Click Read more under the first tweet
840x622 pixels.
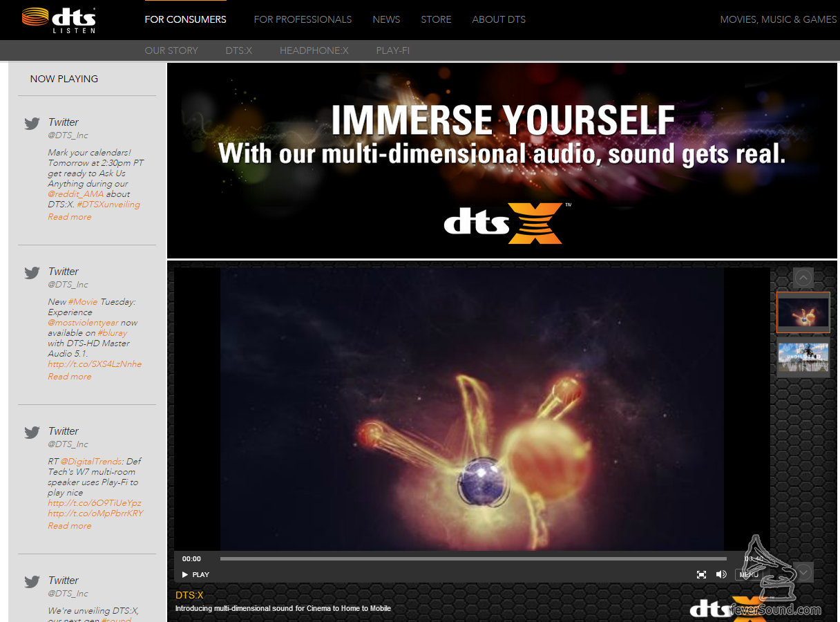tap(70, 217)
